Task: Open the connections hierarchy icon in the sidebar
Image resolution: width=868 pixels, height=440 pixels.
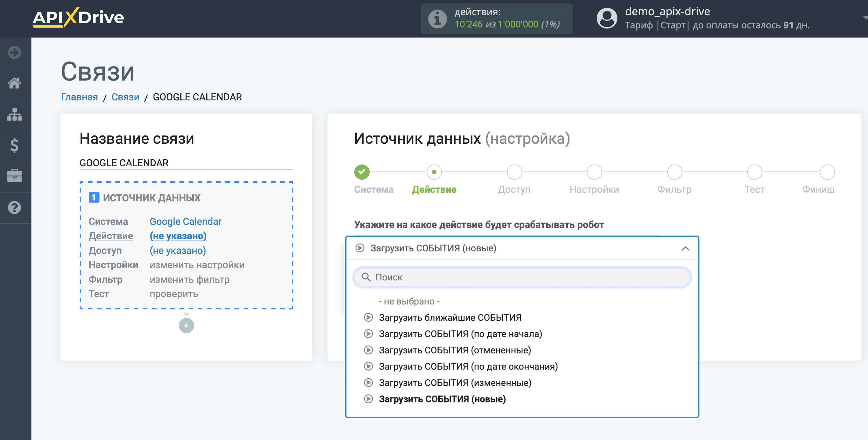Action: point(14,114)
